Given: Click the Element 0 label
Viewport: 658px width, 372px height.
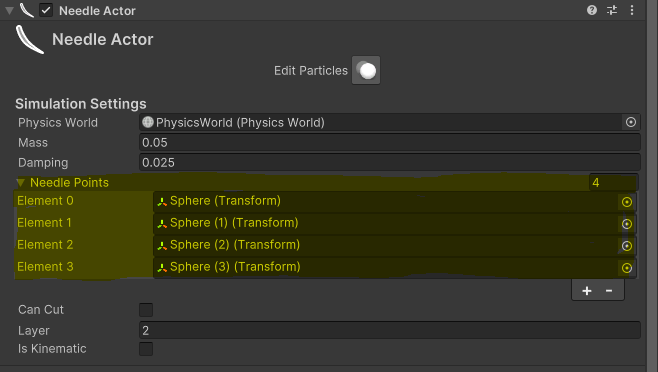Looking at the screenshot, I should pos(45,201).
